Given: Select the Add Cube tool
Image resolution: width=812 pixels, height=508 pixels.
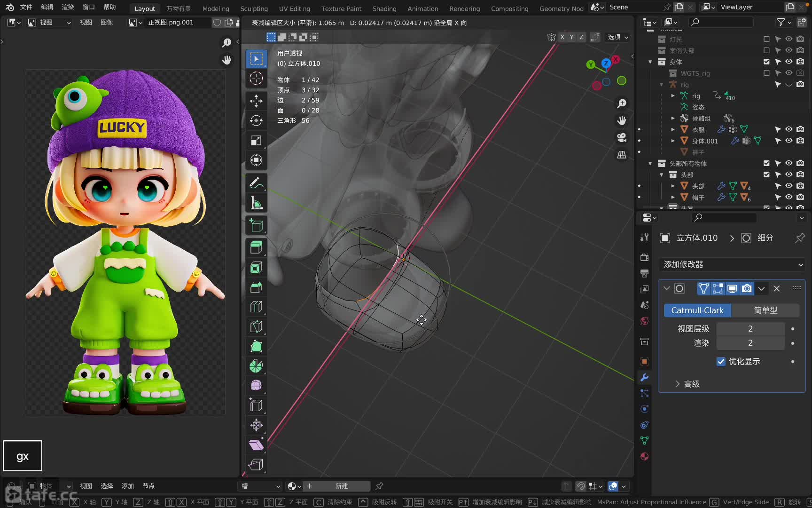Looking at the screenshot, I should click(256, 225).
